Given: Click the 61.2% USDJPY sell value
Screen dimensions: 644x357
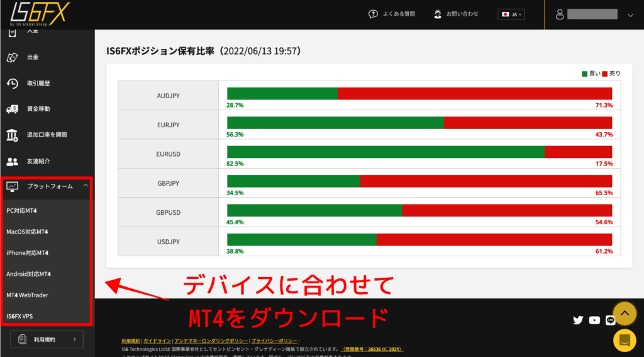Looking at the screenshot, I should [x=604, y=251].
